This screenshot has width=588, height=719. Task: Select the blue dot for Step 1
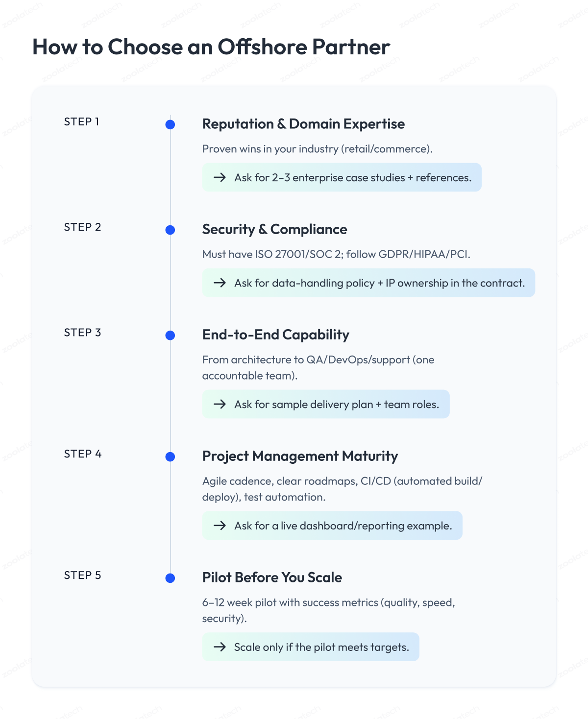click(170, 124)
